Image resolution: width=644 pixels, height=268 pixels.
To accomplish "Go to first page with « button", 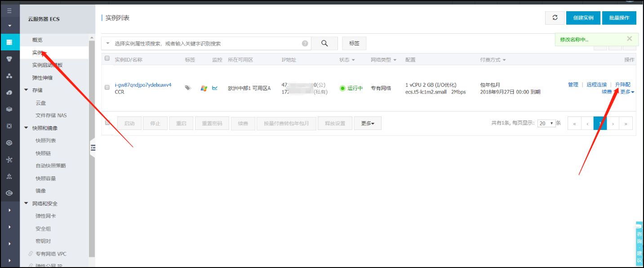I will pos(574,123).
